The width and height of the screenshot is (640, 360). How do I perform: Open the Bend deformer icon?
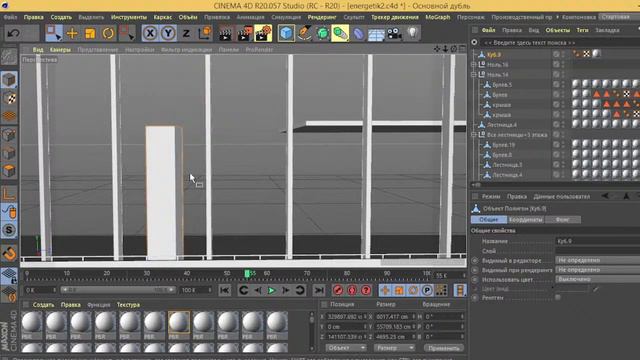358,33
